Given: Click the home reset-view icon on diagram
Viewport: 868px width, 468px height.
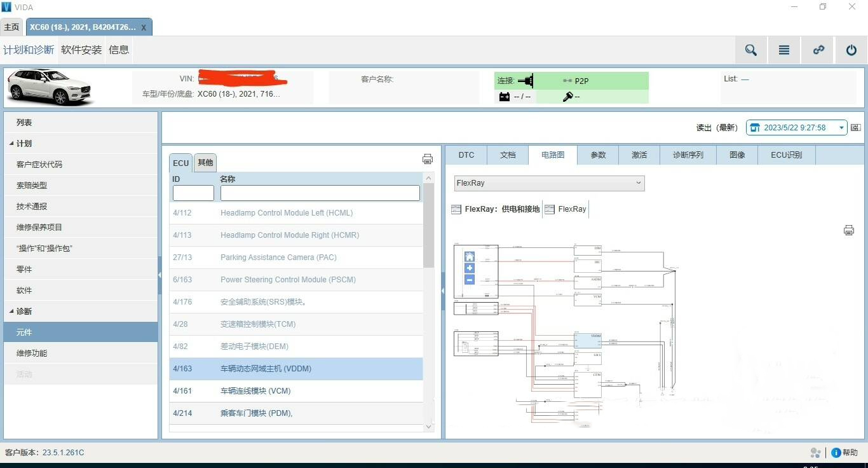Looking at the screenshot, I should click(470, 257).
